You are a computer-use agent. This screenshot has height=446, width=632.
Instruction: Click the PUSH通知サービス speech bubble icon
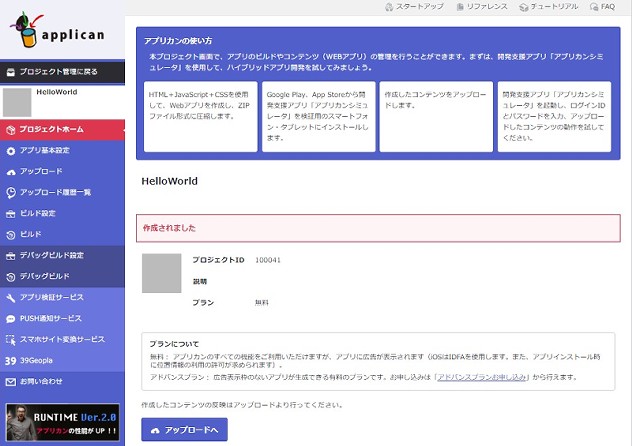pos(11,319)
